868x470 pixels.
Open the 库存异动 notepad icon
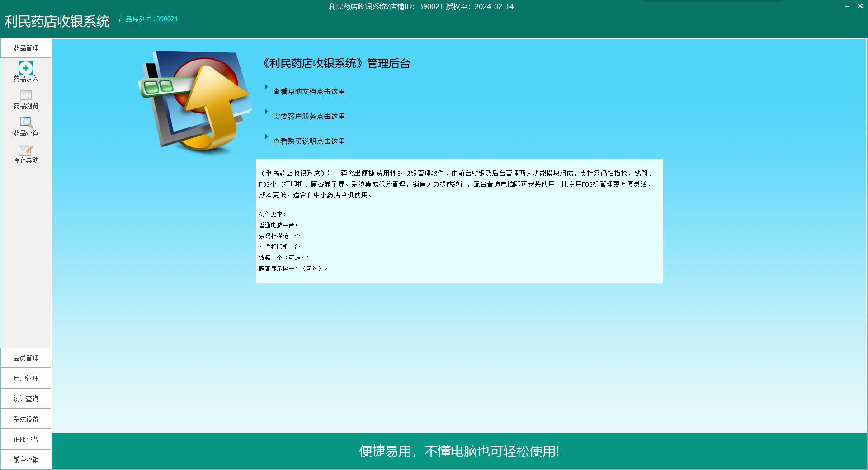pos(26,150)
